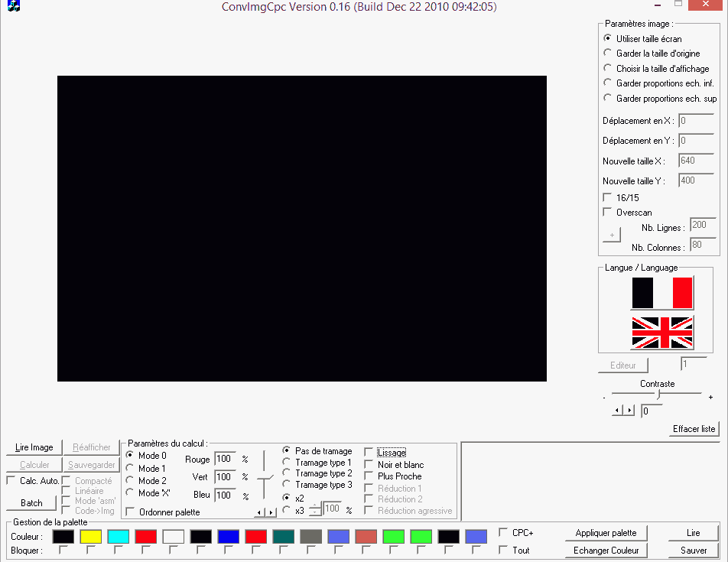Click the pure blue palette swatch
The height and width of the screenshot is (562, 728).
click(229, 537)
